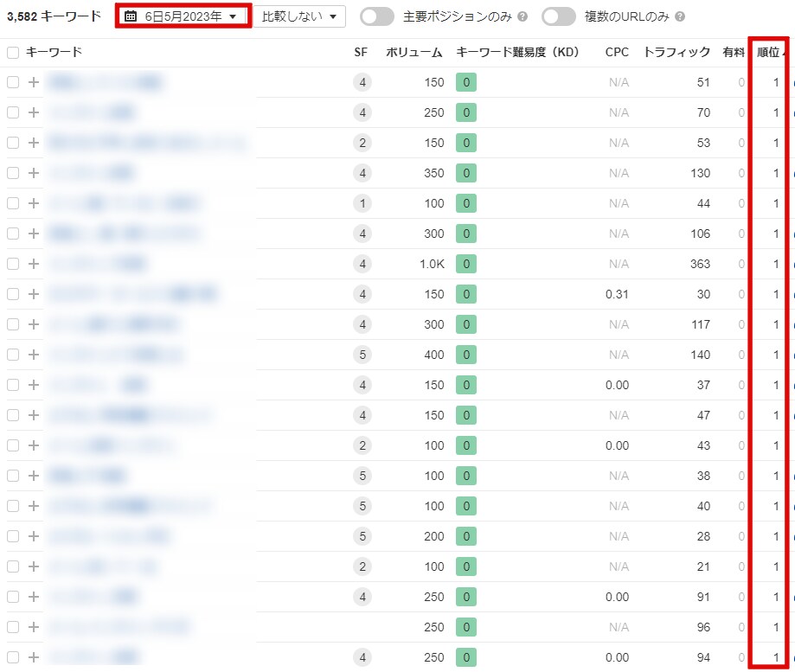This screenshot has height=672, width=795.
Task: Check the row with traffic 363
Action: (x=13, y=264)
